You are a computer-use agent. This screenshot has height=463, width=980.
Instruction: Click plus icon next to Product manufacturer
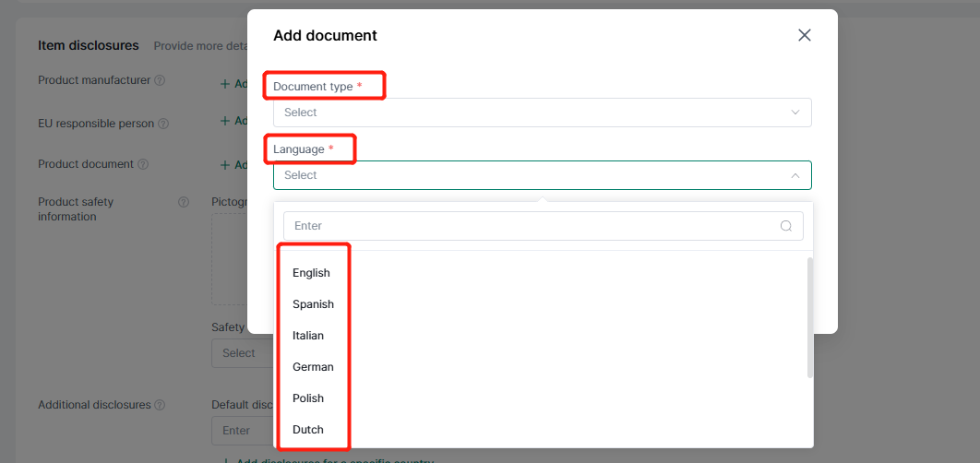pos(224,84)
